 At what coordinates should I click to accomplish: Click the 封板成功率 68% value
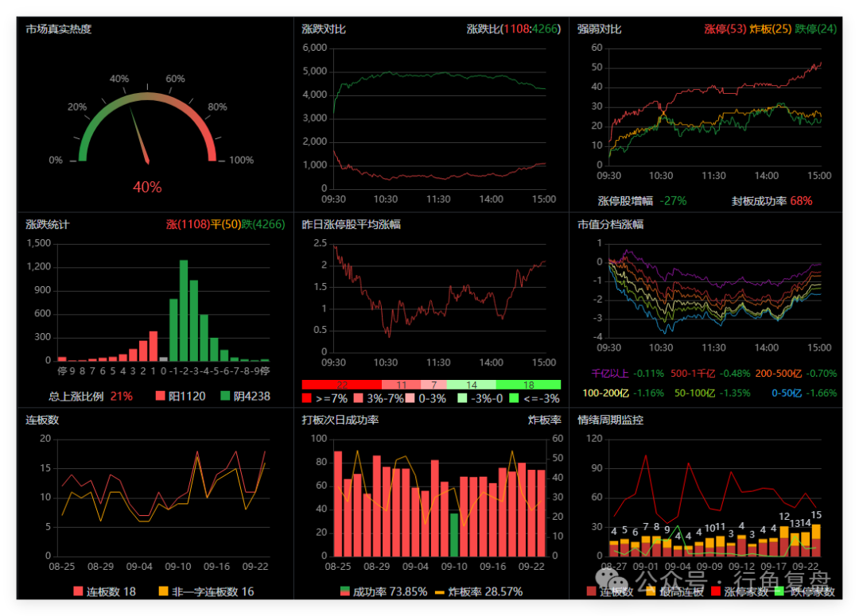pyautogui.click(x=772, y=201)
